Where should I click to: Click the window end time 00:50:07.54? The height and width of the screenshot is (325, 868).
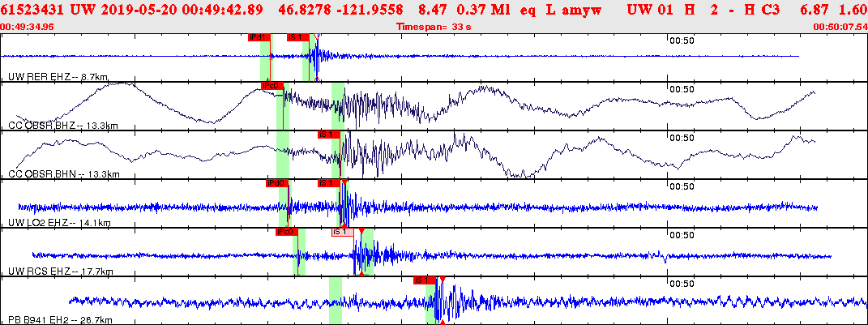pos(840,26)
